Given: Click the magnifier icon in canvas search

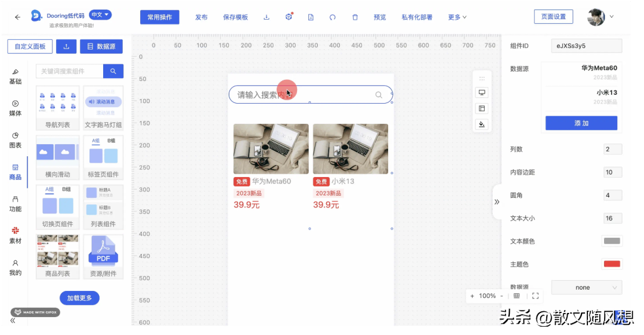Looking at the screenshot, I should [x=379, y=95].
